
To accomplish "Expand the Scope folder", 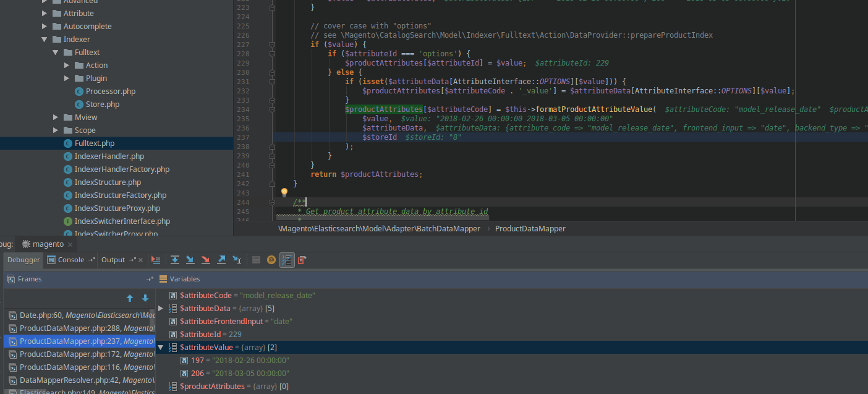I will 56,131.
